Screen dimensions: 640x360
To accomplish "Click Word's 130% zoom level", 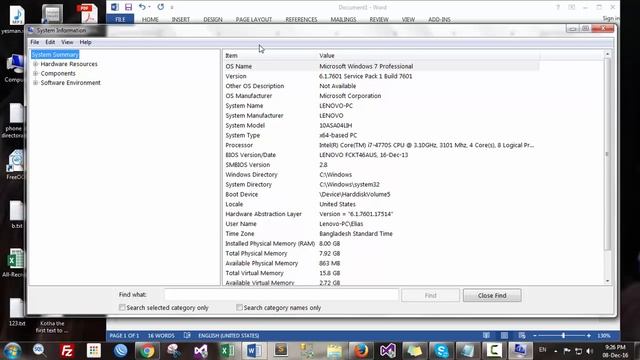I will (604, 336).
